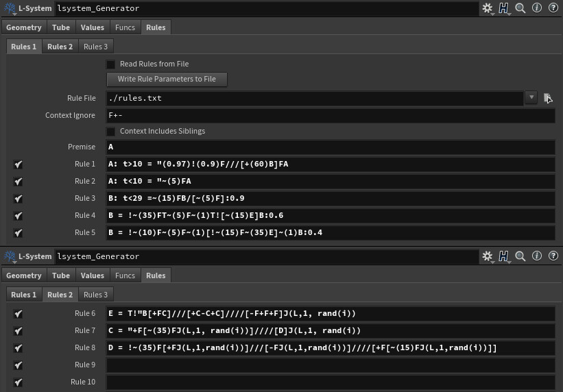
Task: Open Rules 1 subtab in lower panel
Action: coord(24,295)
